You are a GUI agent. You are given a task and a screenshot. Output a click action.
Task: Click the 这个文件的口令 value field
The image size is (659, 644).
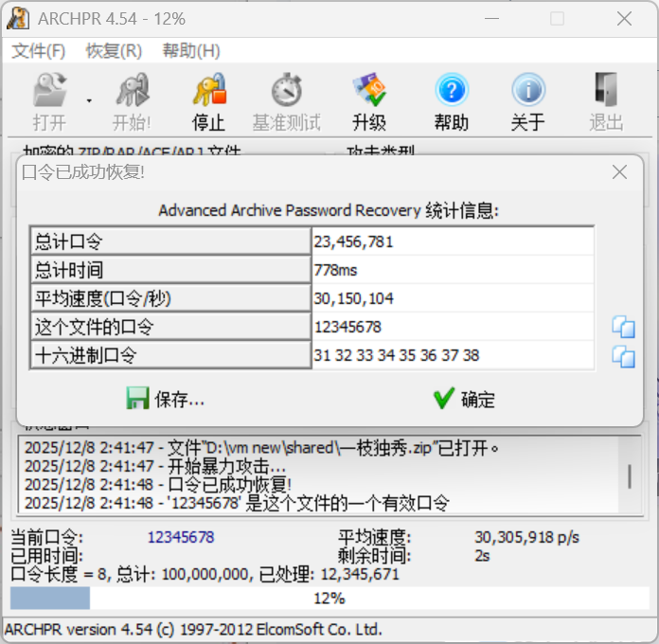[x=453, y=328]
